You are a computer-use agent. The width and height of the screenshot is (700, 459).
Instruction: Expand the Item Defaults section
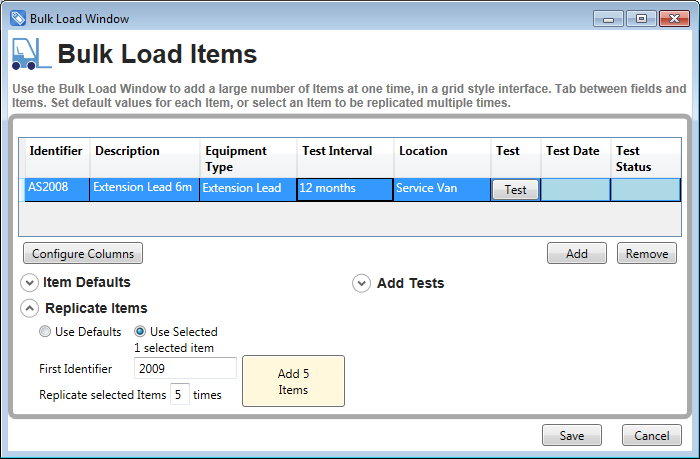pyautogui.click(x=29, y=283)
